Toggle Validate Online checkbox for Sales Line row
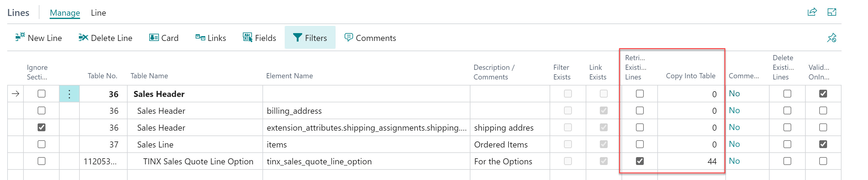The width and height of the screenshot is (868, 180). tap(823, 144)
